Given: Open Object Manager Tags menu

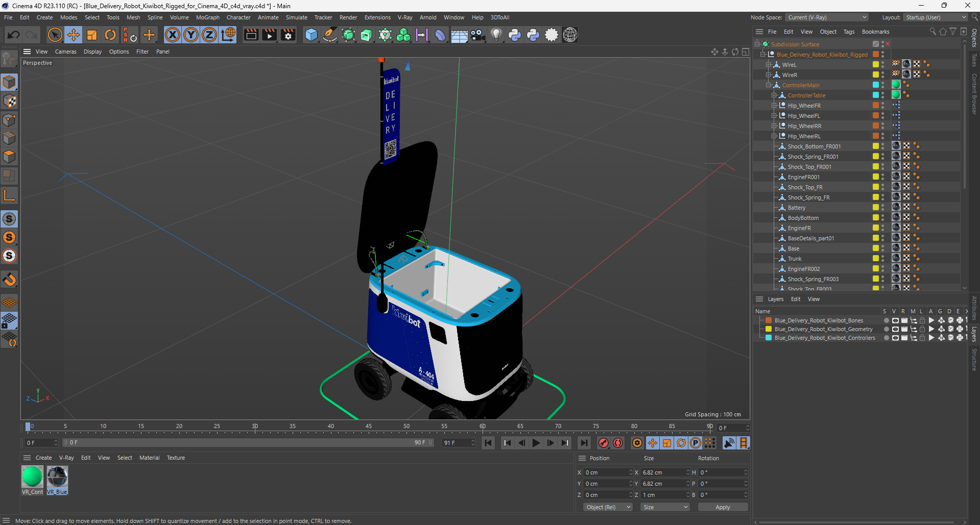Looking at the screenshot, I should (849, 32).
